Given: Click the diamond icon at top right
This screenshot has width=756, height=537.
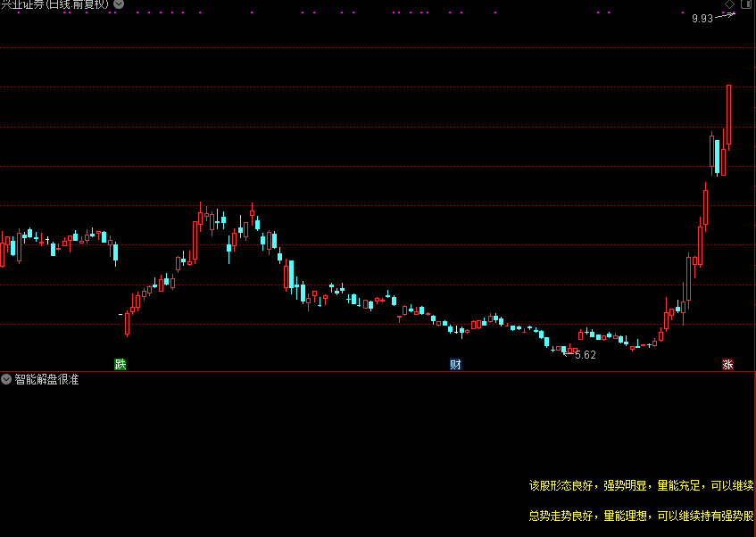Looking at the screenshot, I should (x=729, y=4).
